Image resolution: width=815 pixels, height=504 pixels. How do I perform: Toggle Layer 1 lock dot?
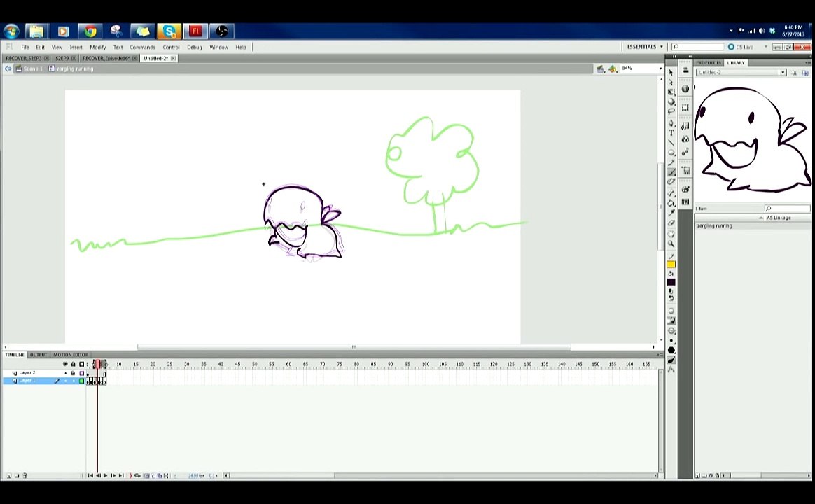(x=74, y=381)
